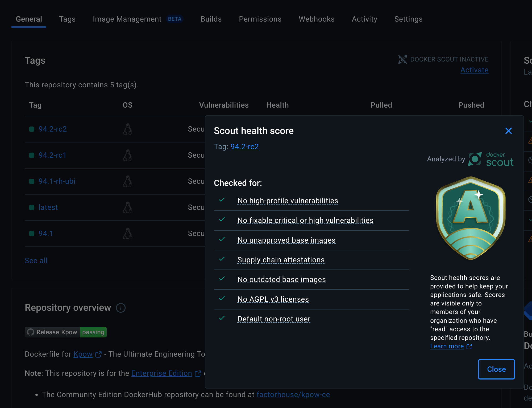Click the Activate link for Docker Scout
Screen dimensions: 532x408
point(474,70)
